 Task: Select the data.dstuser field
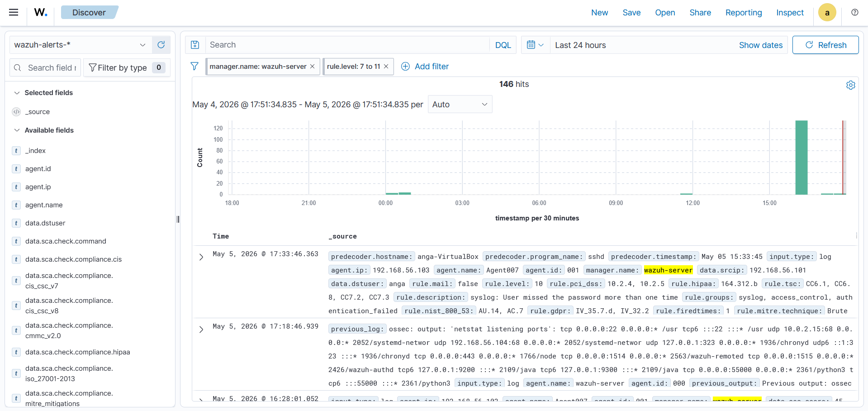pyautogui.click(x=45, y=223)
